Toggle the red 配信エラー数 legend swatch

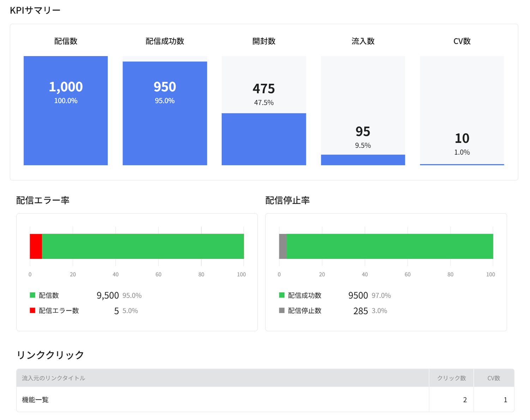[32, 311]
